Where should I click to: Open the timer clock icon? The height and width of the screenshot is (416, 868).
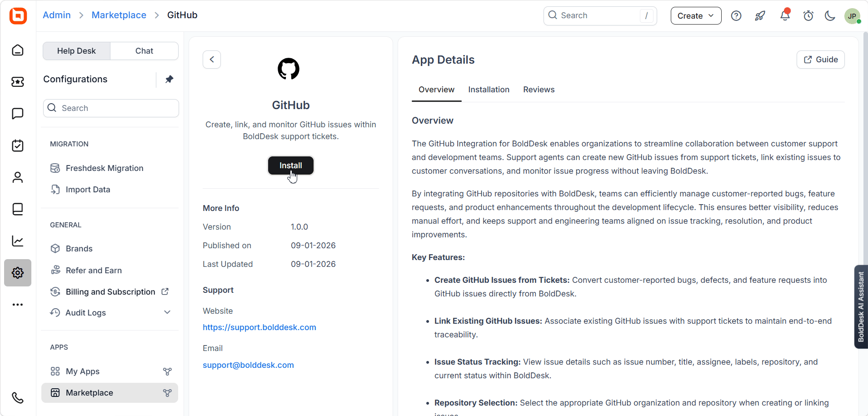(x=808, y=16)
